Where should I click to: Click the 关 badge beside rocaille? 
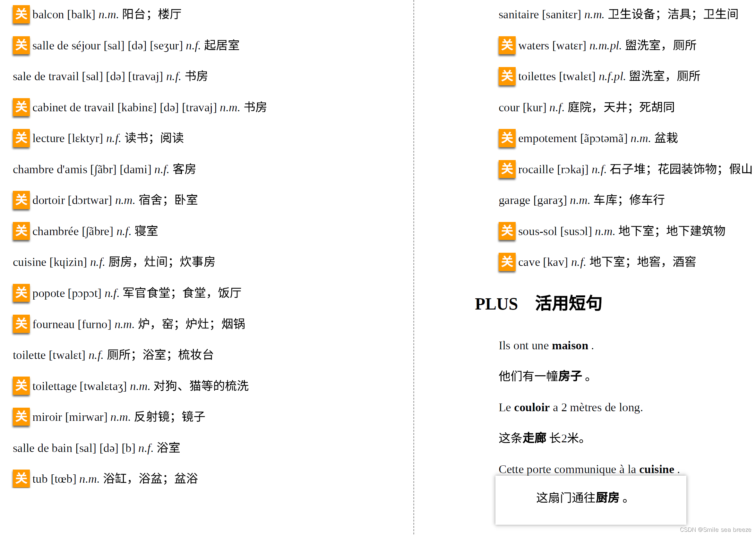pos(507,169)
